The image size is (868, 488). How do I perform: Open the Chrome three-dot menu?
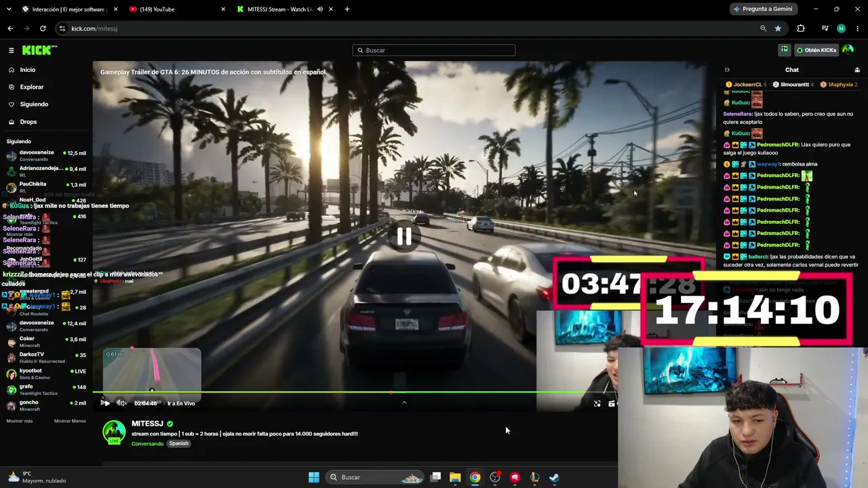pos(858,28)
